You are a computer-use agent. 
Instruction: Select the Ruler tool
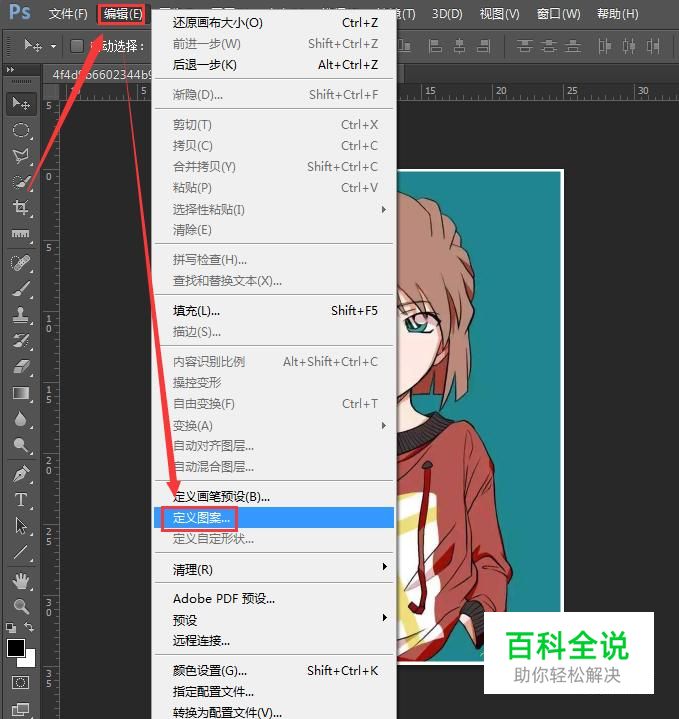pyautogui.click(x=21, y=234)
